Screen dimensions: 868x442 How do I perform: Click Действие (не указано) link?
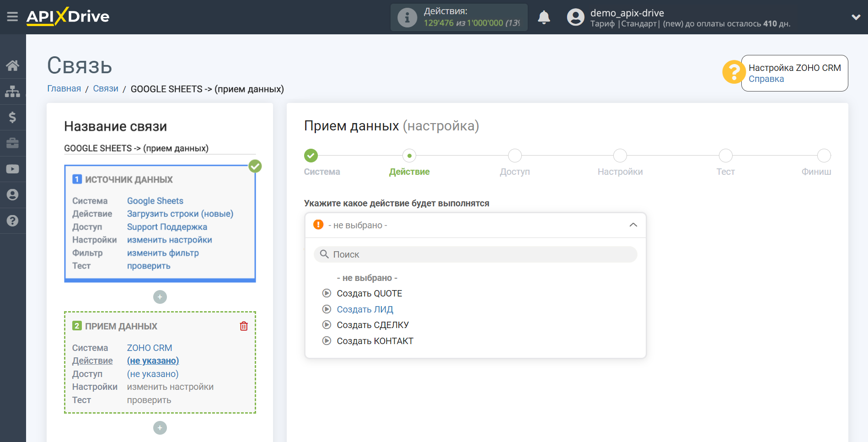point(153,361)
